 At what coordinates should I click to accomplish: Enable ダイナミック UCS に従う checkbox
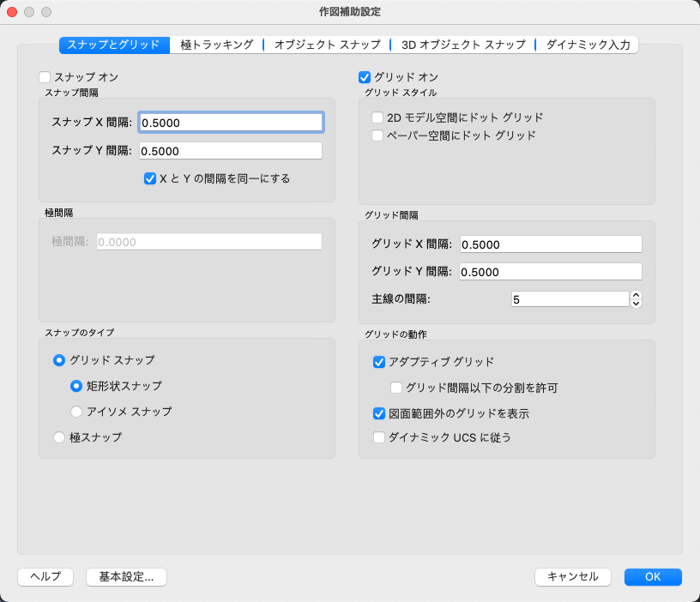(379, 437)
